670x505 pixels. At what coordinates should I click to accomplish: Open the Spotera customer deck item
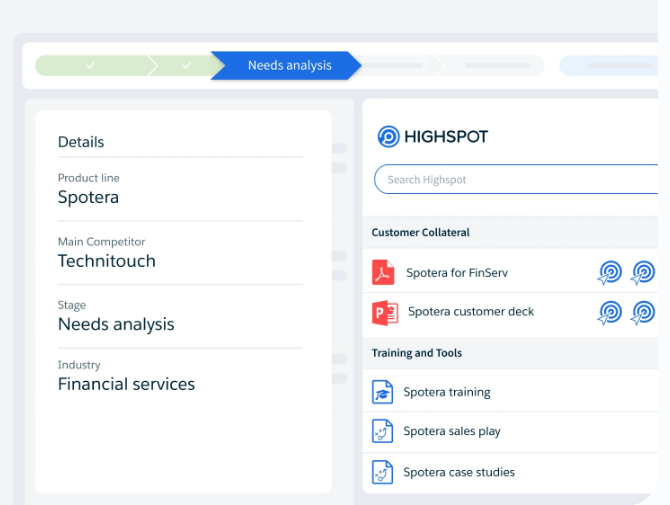pos(471,311)
